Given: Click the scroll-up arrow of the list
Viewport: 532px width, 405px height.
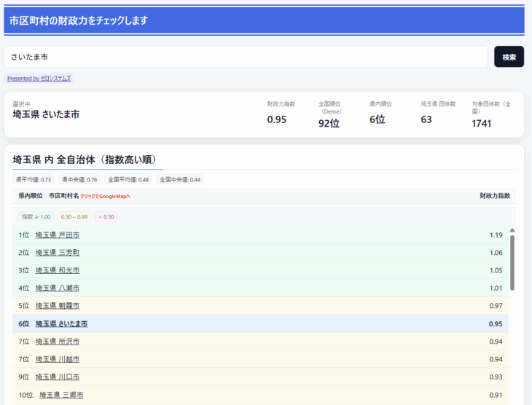Looking at the screenshot, I should (512, 230).
